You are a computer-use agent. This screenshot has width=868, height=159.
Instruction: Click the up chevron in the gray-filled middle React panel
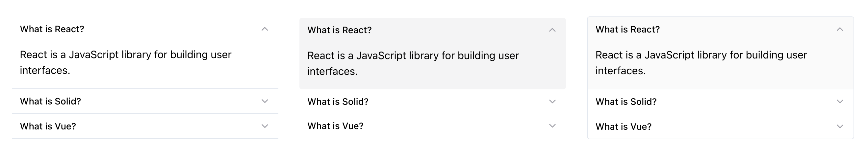(x=552, y=30)
